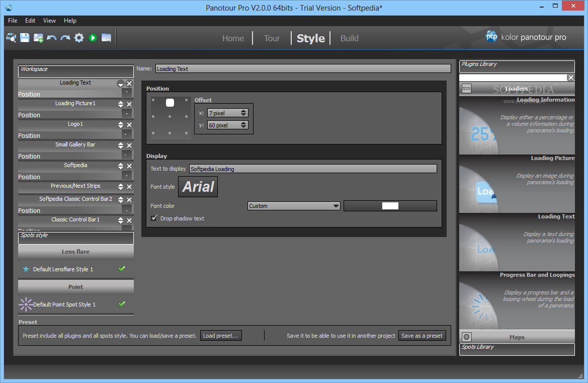Open the folder browse icon in toolbar

(x=106, y=38)
